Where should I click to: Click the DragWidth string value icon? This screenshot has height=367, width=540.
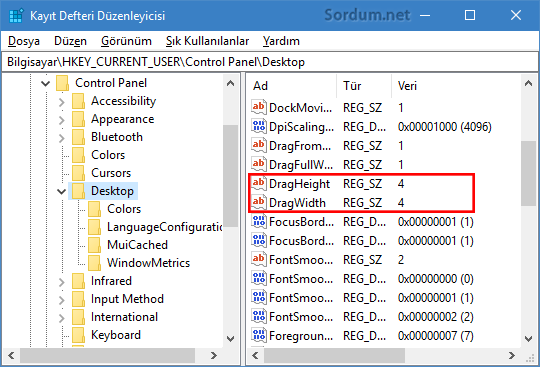tap(259, 202)
